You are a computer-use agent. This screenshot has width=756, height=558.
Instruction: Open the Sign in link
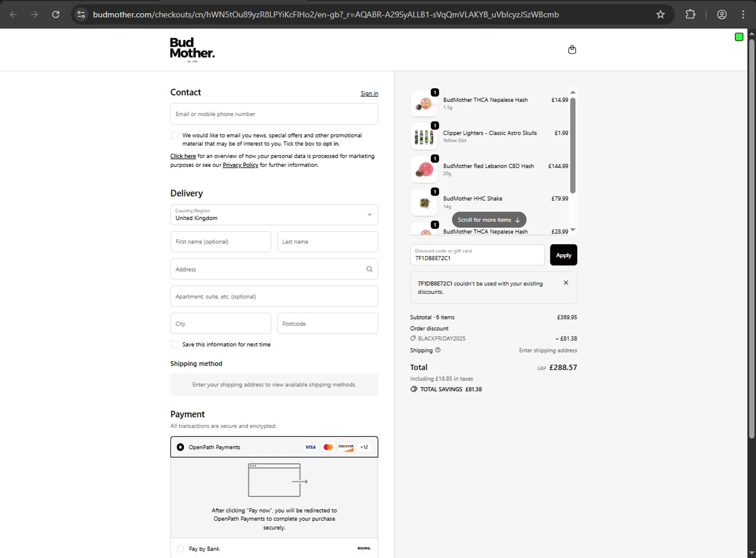(369, 94)
